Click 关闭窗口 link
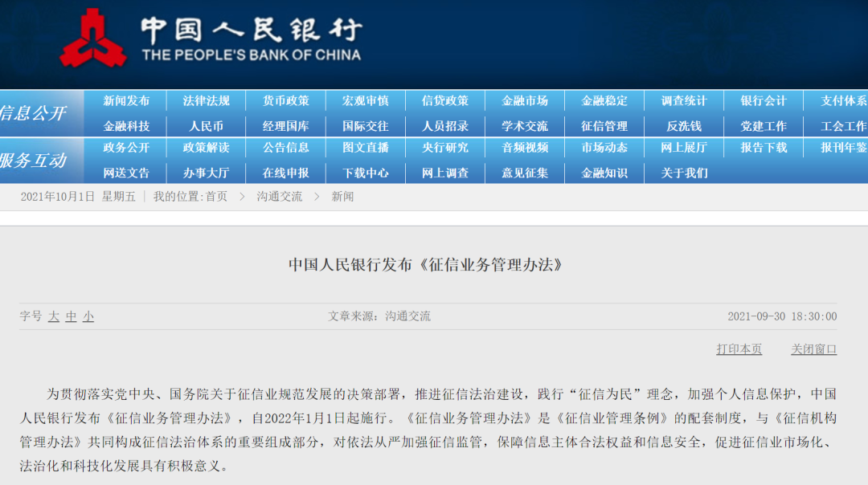The image size is (868, 485). coord(813,349)
